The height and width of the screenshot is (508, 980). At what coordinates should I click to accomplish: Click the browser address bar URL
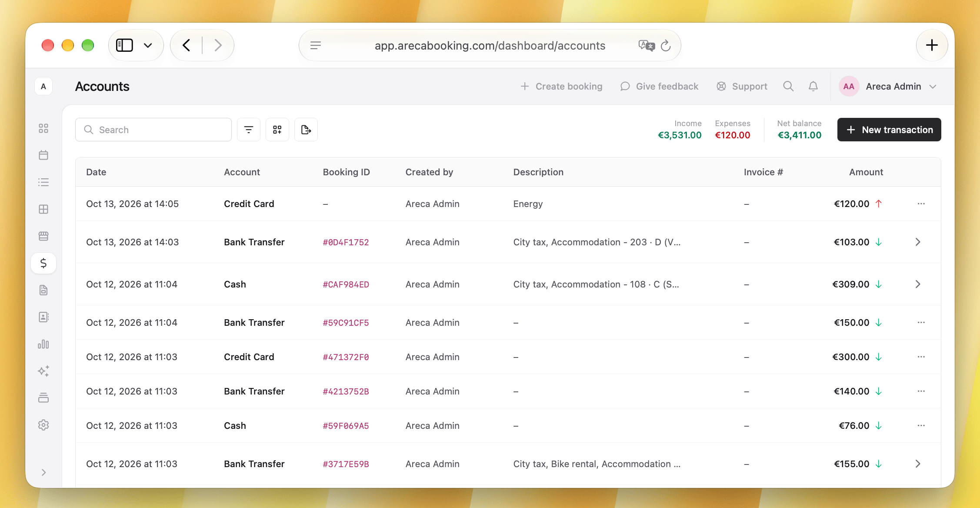point(490,46)
